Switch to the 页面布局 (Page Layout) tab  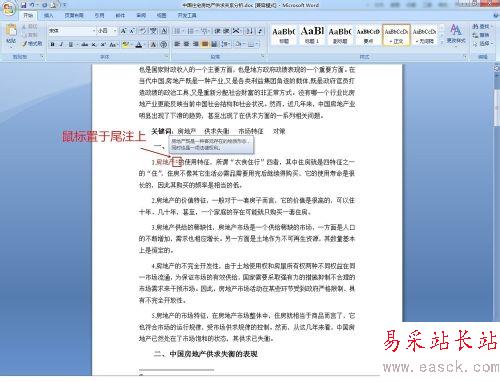[74, 15]
